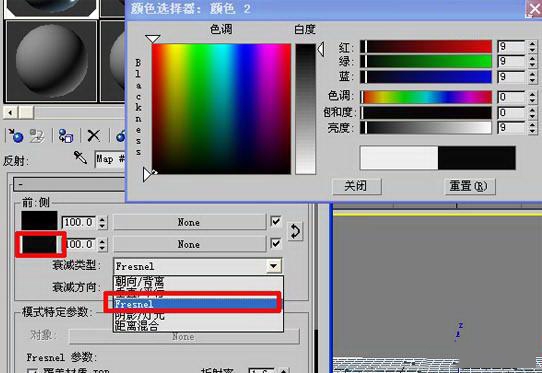Click the Fresnel falloff type combo box field
This screenshot has width=542, height=373.
[x=197, y=266]
